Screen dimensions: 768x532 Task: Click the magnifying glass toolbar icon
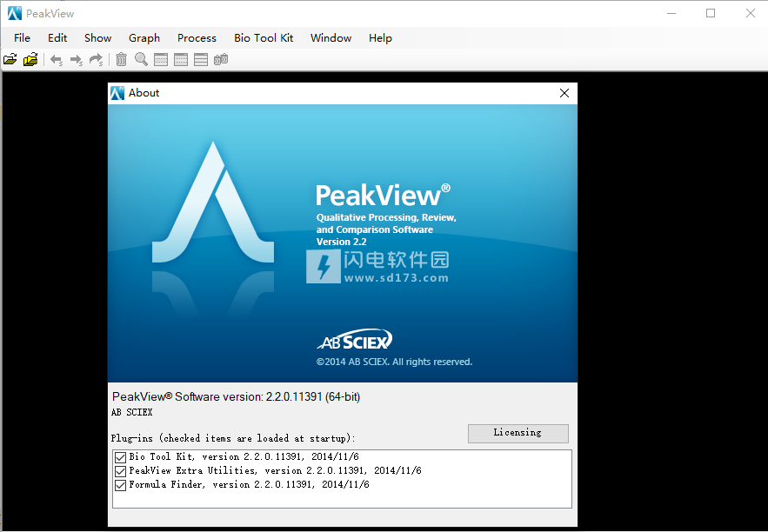pyautogui.click(x=141, y=59)
